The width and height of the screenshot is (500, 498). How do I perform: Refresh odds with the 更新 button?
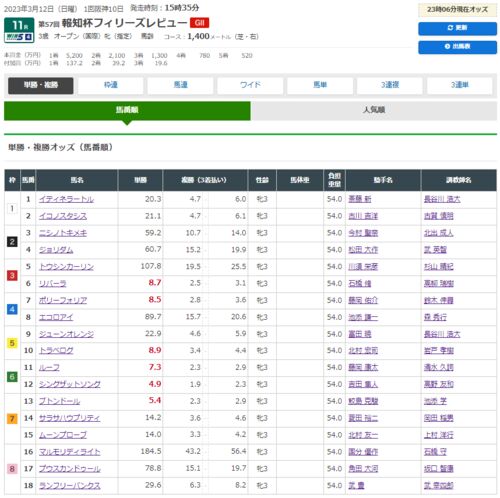click(x=457, y=28)
